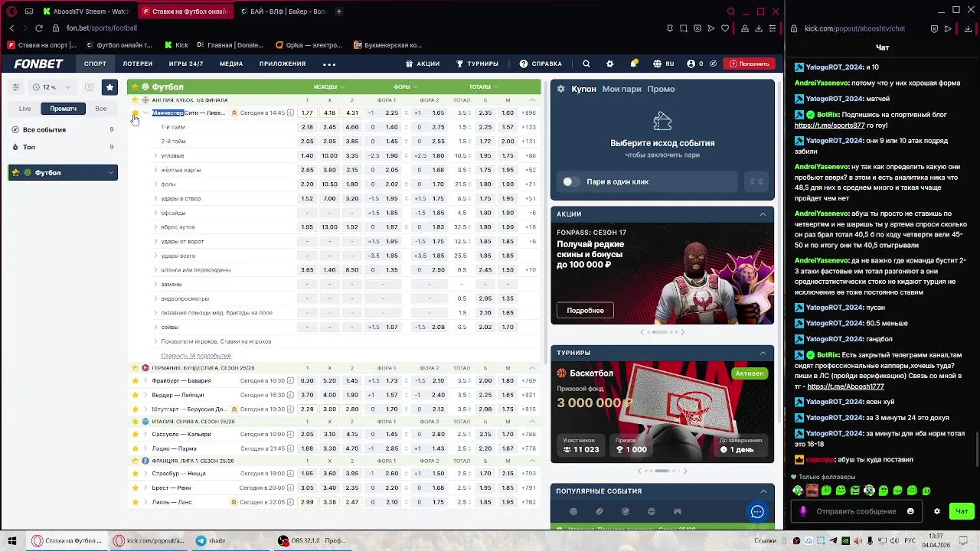
Task: Toggle favorite star for Брест — Ренн
Action: [136, 487]
